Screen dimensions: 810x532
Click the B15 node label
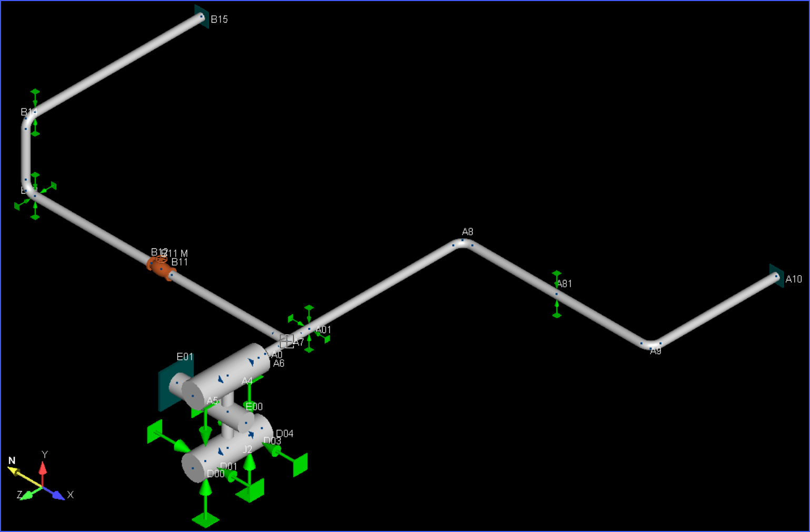(x=219, y=19)
